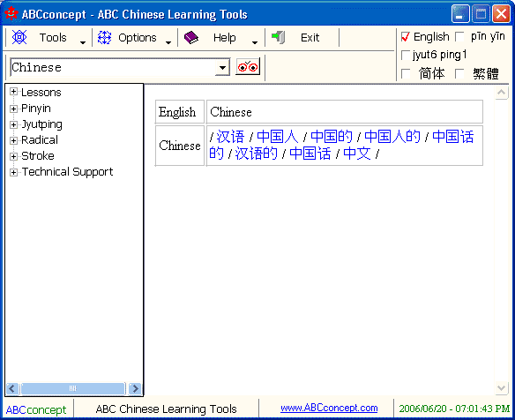Viewport: 515px width, 420px height.
Task: Select Radical in the tree
Action: 40,140
